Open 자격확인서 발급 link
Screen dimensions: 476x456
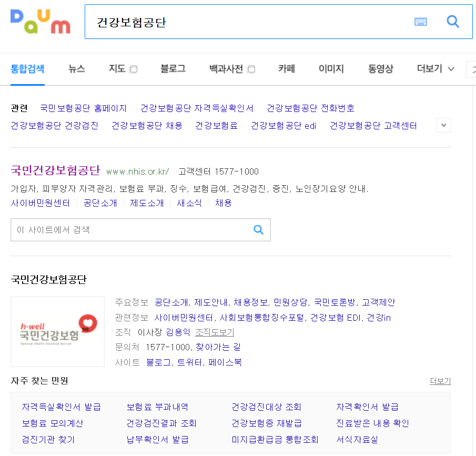pyautogui.click(x=367, y=407)
